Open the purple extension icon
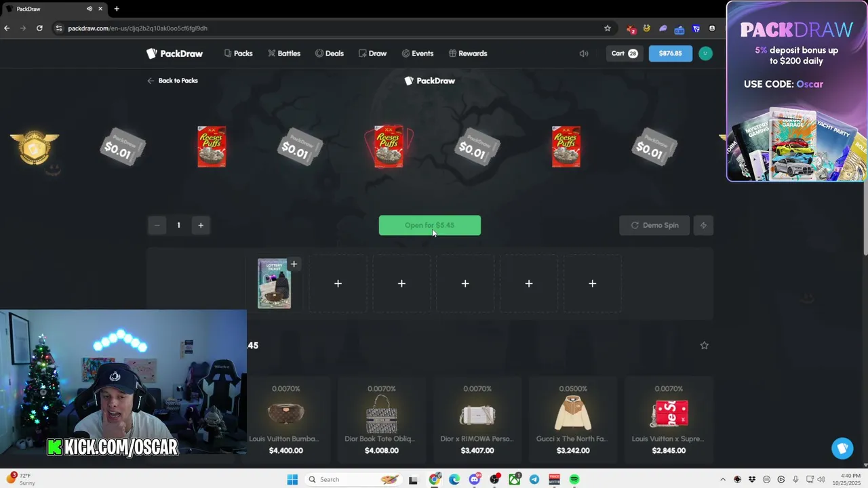The width and height of the screenshot is (868, 488). click(663, 28)
